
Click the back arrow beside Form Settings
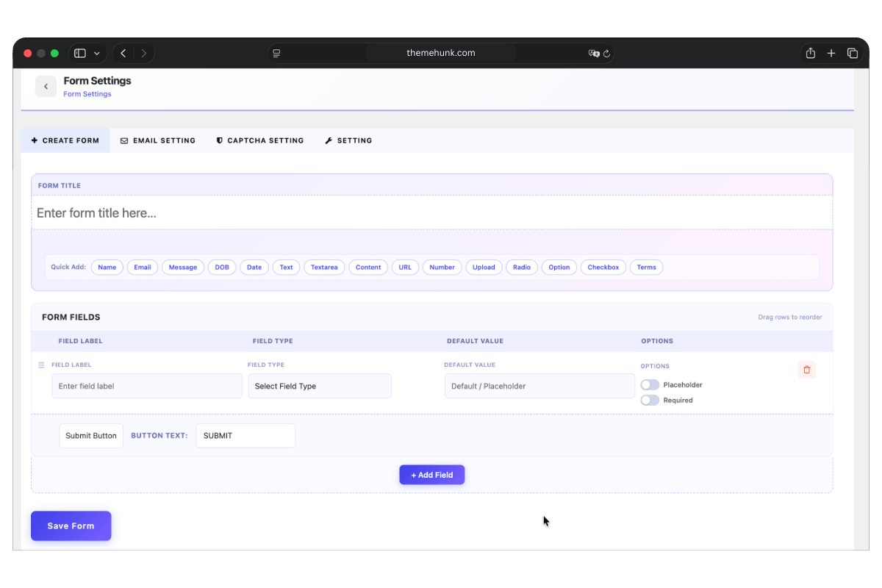tap(46, 87)
